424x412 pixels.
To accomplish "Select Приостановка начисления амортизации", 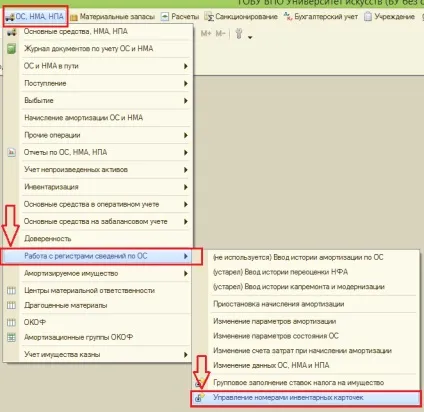I will click(x=279, y=304).
